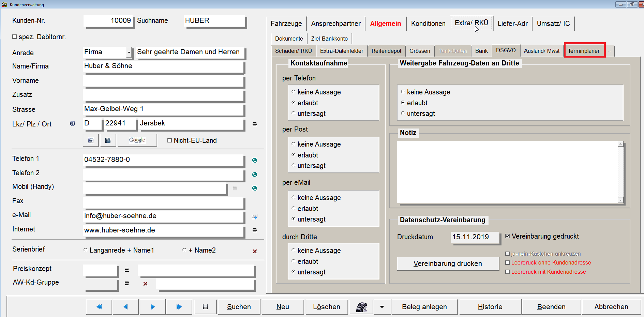Open the AW-Kd-Gruppe selection list icon
This screenshot has height=317, width=644.
[x=127, y=284]
